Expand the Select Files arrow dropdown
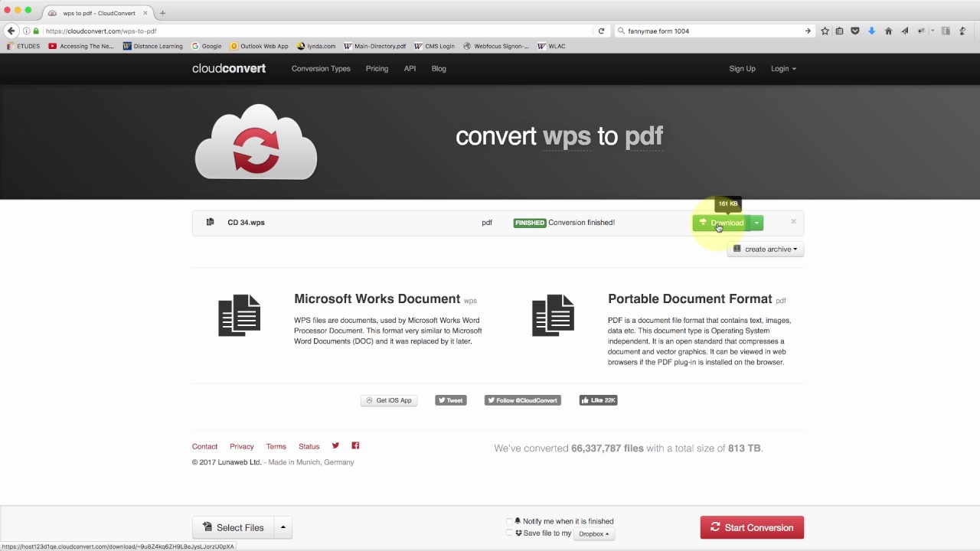The height and width of the screenshot is (551, 980). click(x=283, y=527)
